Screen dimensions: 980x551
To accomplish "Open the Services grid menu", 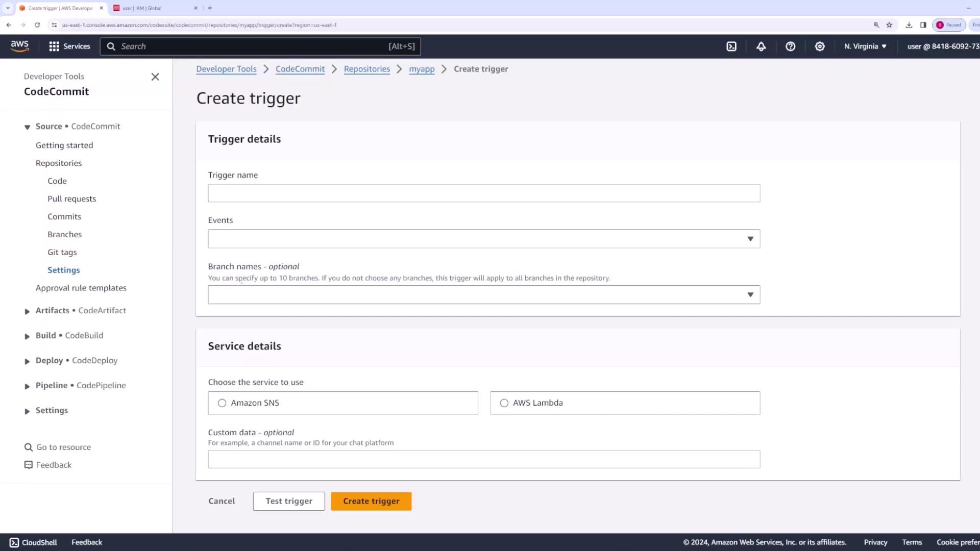I will [x=69, y=46].
